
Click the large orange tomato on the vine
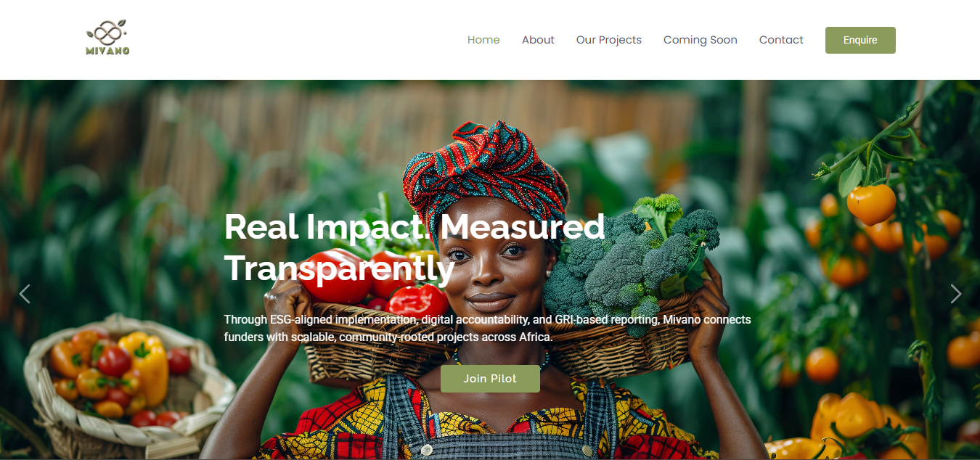871,204
